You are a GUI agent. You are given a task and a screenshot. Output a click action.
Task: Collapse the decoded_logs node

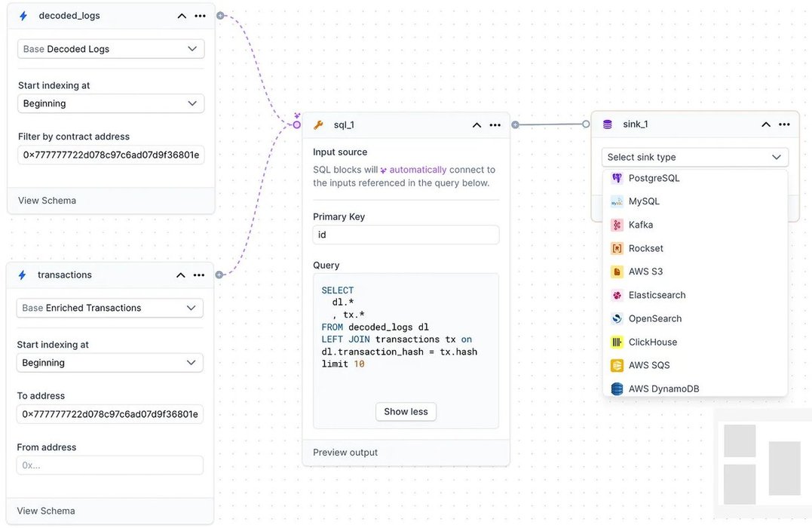[182, 16]
